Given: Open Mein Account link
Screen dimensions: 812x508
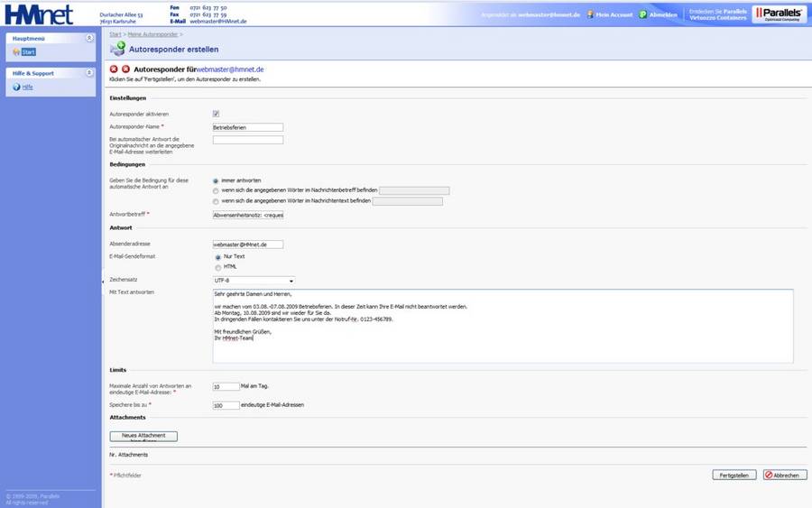Looking at the screenshot, I should [x=614, y=14].
